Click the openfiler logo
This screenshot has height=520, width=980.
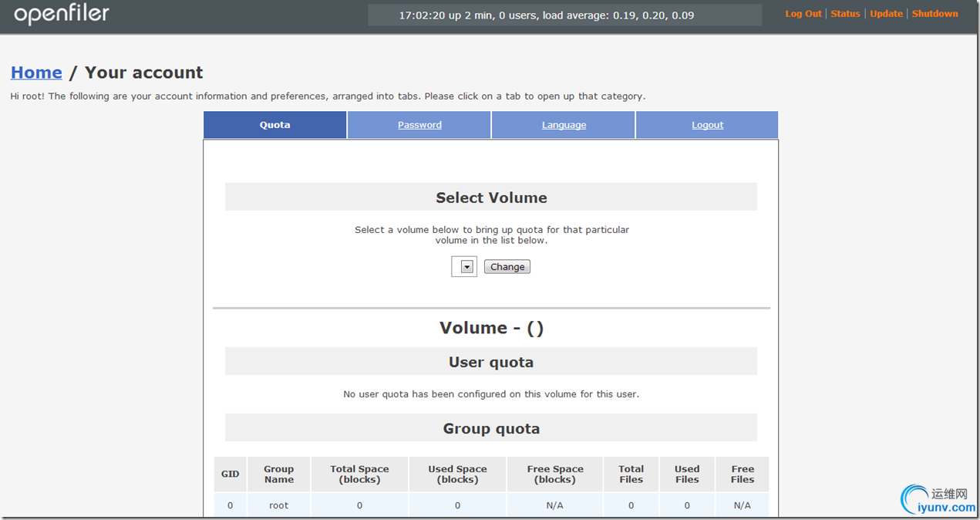point(62,14)
